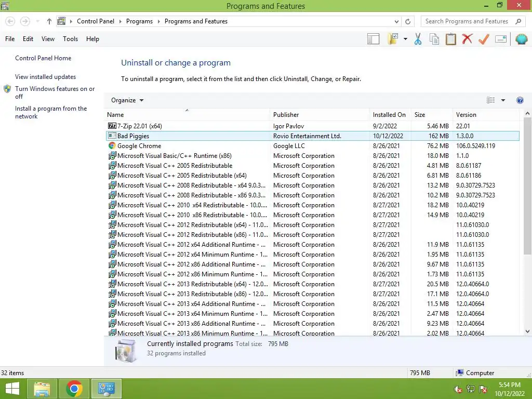Click the red Delete X icon
Screen dimensions: 532x399
point(467,38)
